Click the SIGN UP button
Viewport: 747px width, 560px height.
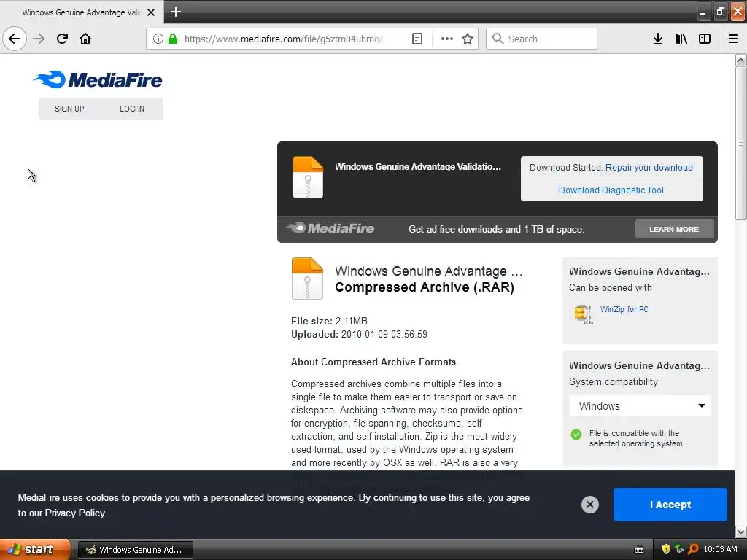point(69,109)
